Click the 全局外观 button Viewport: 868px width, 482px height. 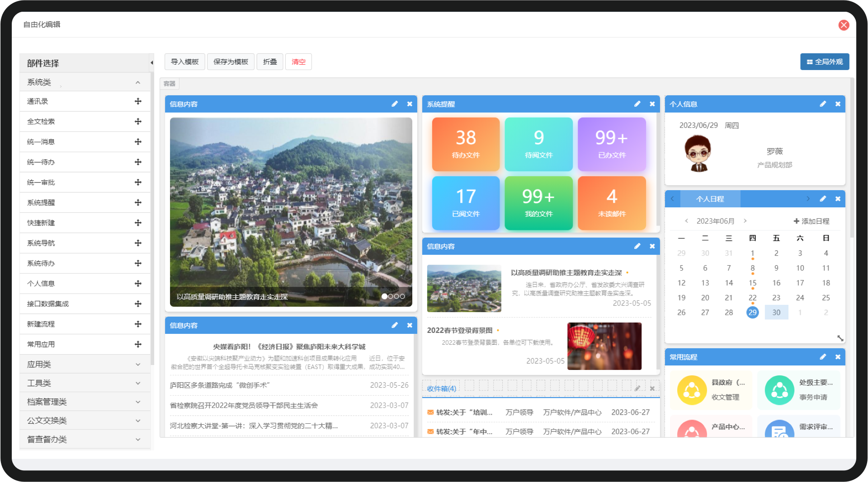pyautogui.click(x=825, y=62)
